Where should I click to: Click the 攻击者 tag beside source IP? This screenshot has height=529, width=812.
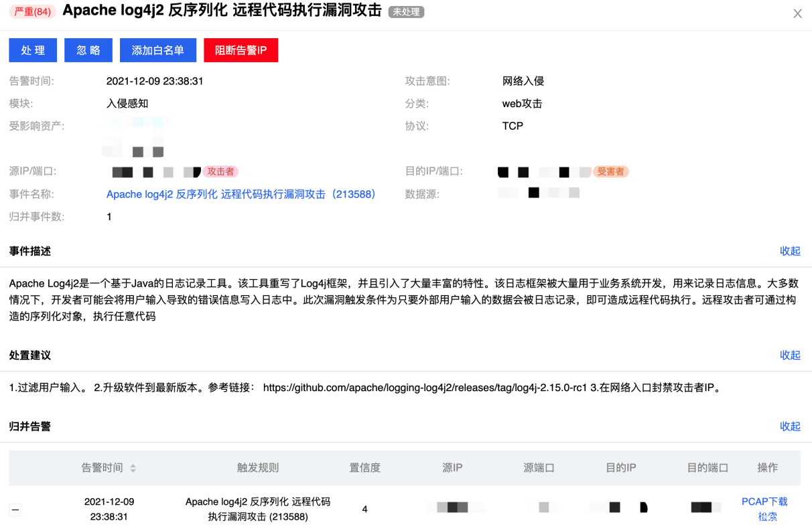click(220, 171)
